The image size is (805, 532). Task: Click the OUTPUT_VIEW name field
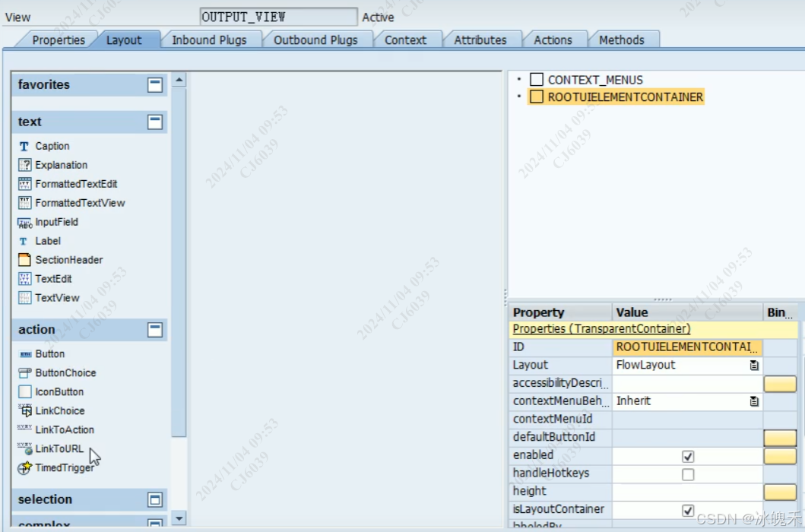pyautogui.click(x=278, y=15)
